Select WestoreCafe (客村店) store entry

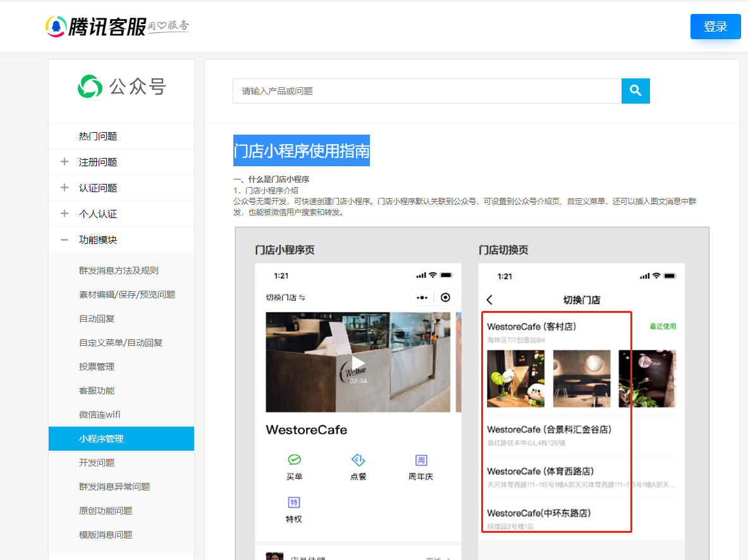click(531, 327)
